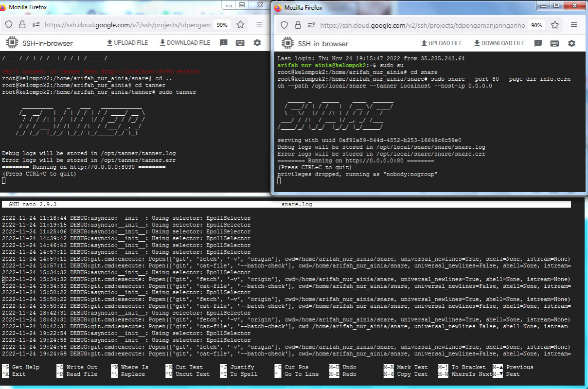Reset 90% zoom badge in right Firefox window
The width and height of the screenshot is (588, 389).
536,25
